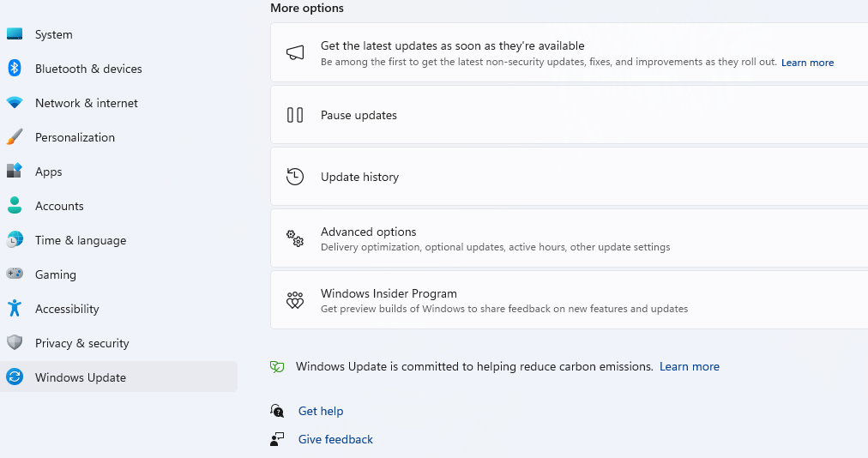
Task: Click the megaphone icon for latest updates
Action: pos(295,53)
